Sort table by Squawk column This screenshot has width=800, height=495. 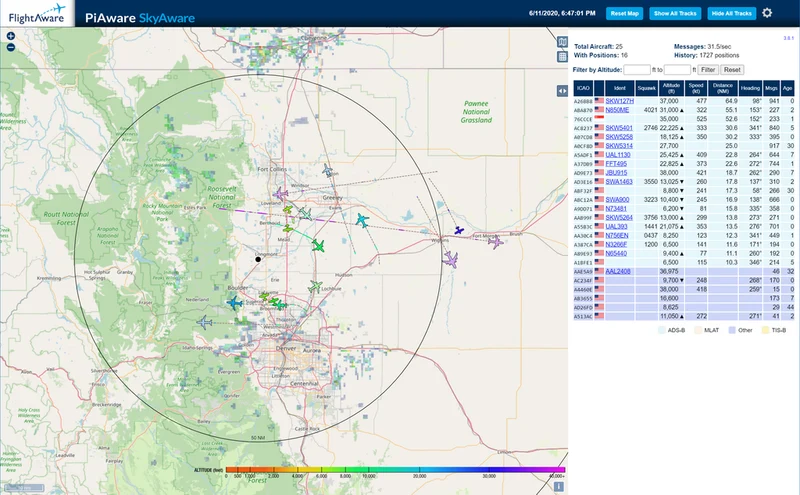(646, 88)
